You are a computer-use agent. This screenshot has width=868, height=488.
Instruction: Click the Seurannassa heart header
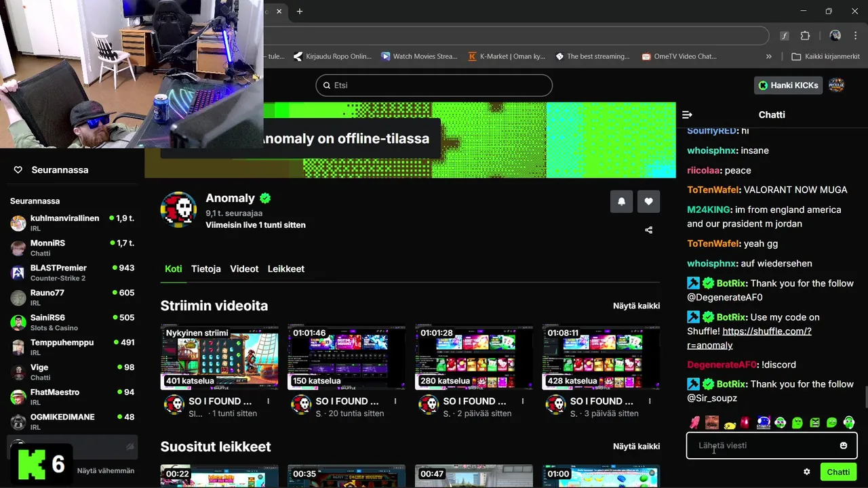tap(52, 170)
